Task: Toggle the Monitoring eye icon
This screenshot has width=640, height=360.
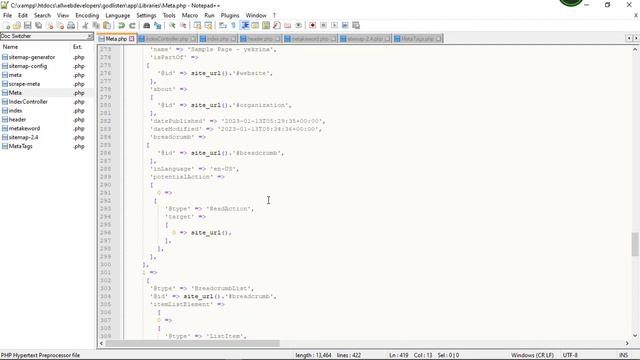Action: (298, 25)
